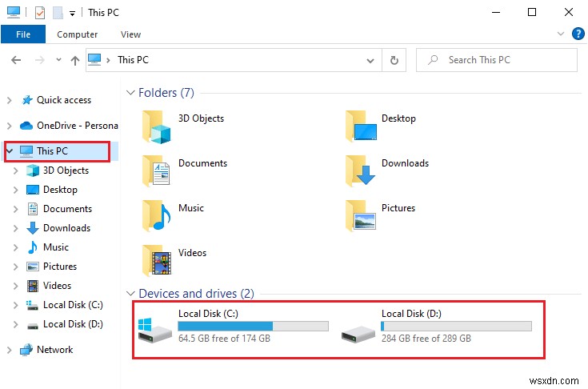588x389 pixels.
Task: Open the Videos folder icon in main pane
Action: click(x=157, y=259)
